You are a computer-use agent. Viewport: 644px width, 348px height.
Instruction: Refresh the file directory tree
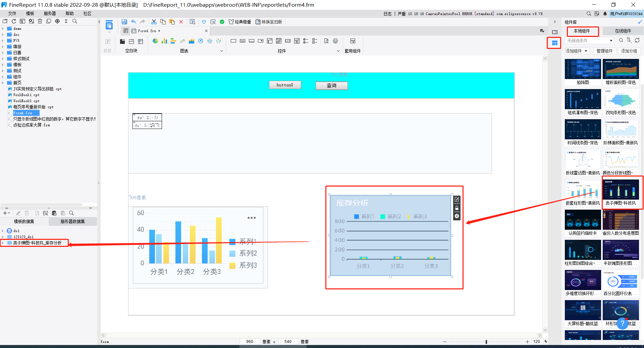[x=14, y=21]
